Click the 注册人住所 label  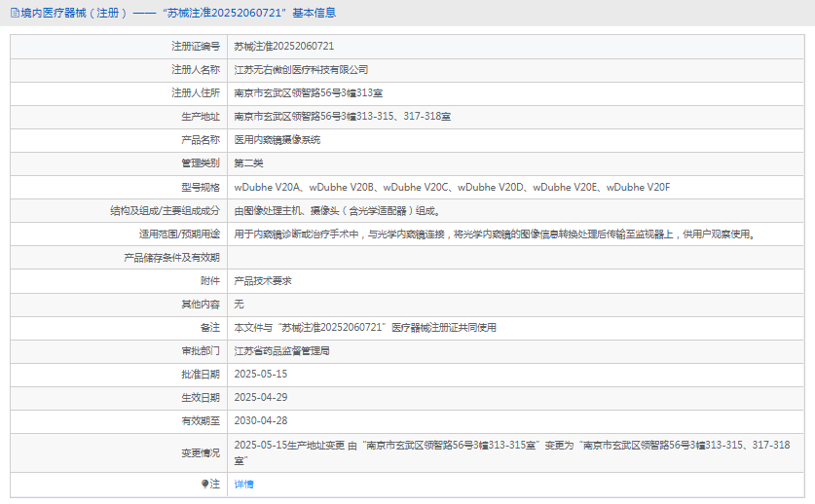coord(196,93)
